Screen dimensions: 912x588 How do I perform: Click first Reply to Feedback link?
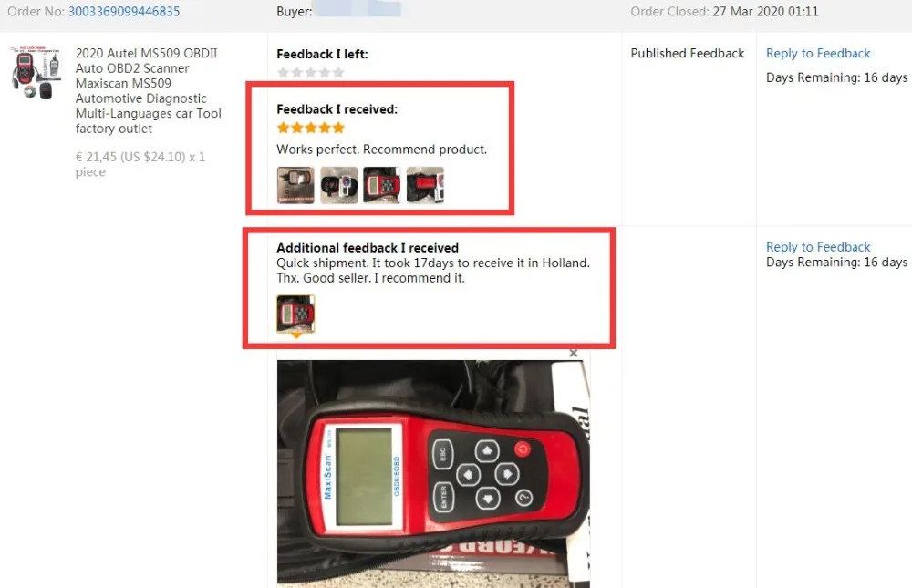click(x=818, y=54)
